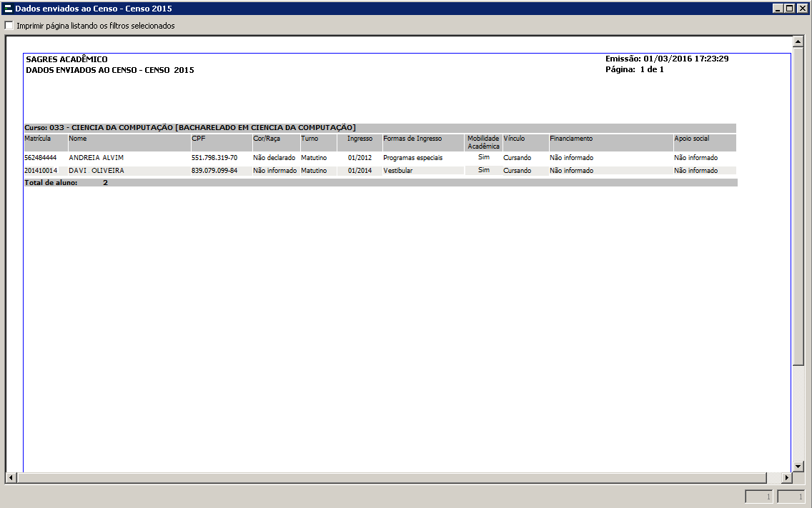Maximize the Dados enviados ao Censo window
Screen dimensions: 812x508
tap(789, 9)
